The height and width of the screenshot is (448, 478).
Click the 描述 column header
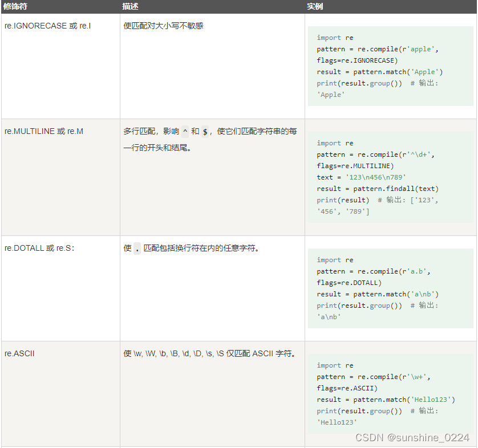(x=127, y=6)
